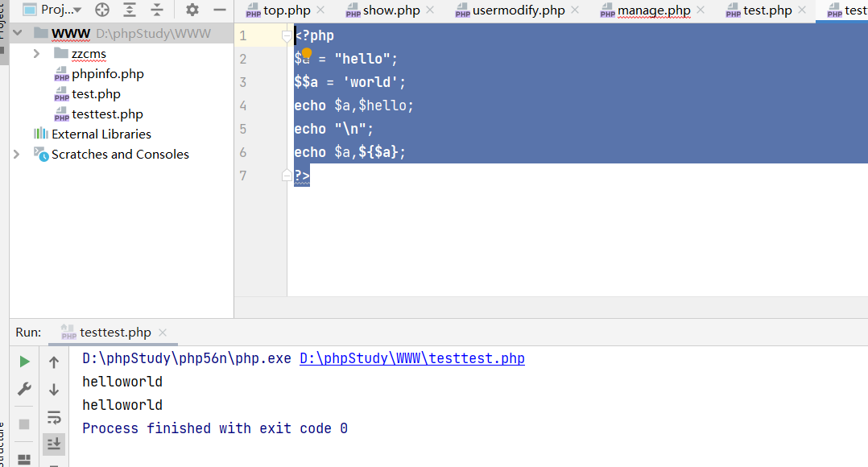Open the testtest.php path link in console

[x=411, y=358]
